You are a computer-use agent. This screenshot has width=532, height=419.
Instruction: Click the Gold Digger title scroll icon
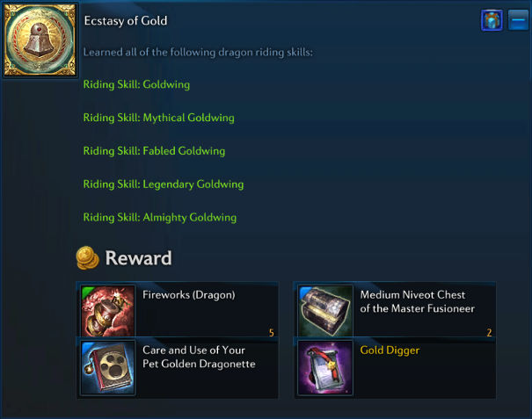point(325,367)
